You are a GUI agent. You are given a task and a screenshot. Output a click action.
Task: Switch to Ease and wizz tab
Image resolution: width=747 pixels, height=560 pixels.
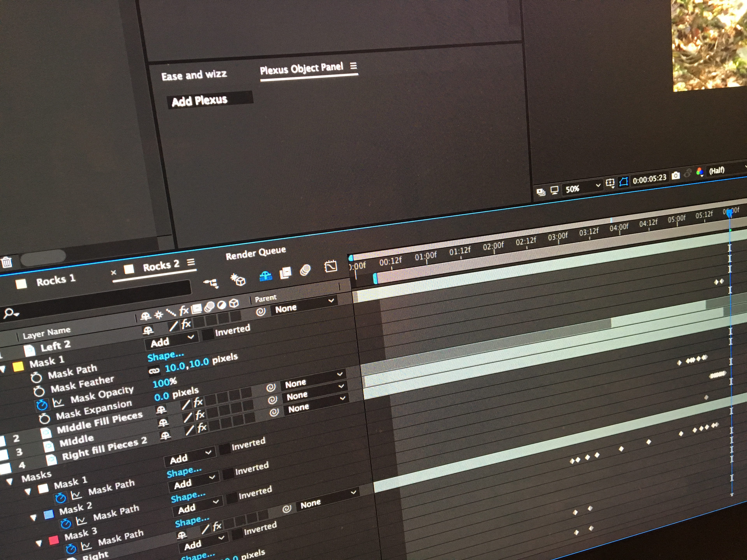pyautogui.click(x=194, y=75)
